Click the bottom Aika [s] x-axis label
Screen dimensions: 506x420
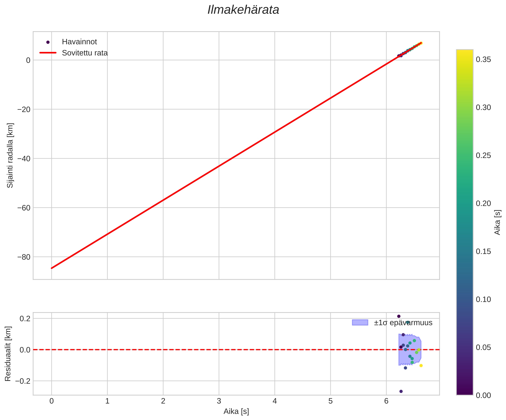[236, 412]
